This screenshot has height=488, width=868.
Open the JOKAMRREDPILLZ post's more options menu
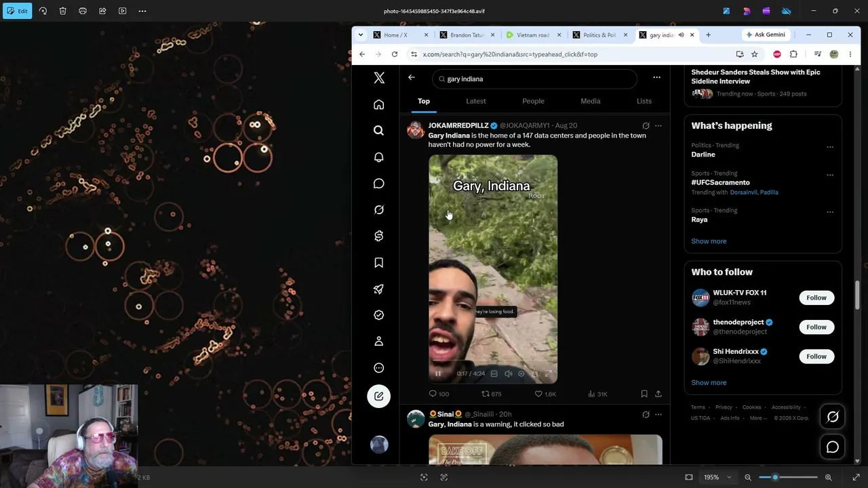pyautogui.click(x=658, y=125)
